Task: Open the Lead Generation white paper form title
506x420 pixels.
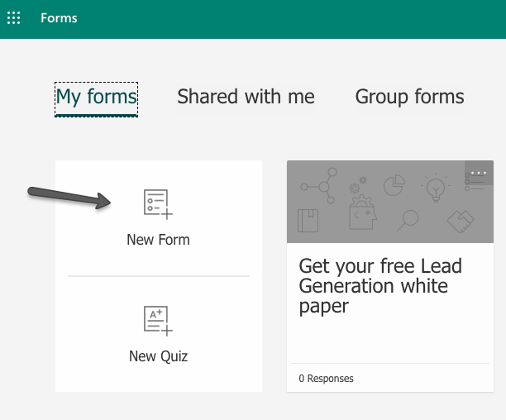Action: [380, 286]
